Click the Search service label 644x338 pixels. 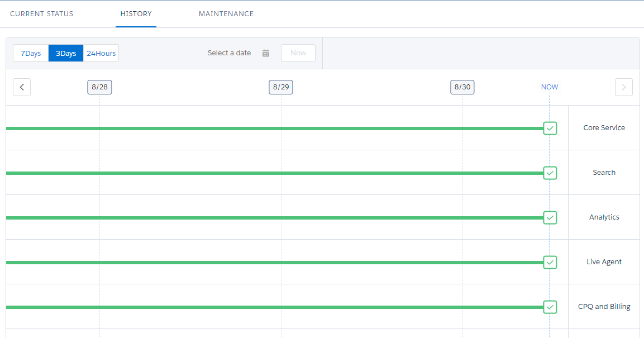[x=604, y=173]
